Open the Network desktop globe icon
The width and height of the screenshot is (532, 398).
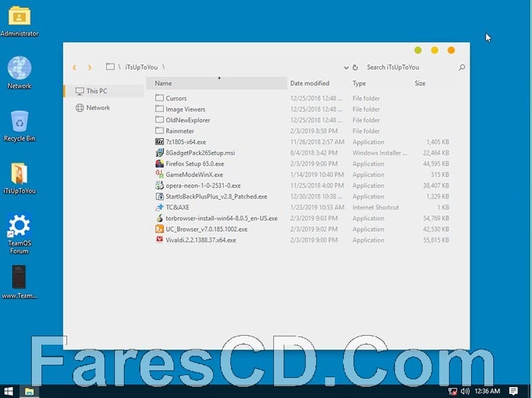pyautogui.click(x=19, y=68)
